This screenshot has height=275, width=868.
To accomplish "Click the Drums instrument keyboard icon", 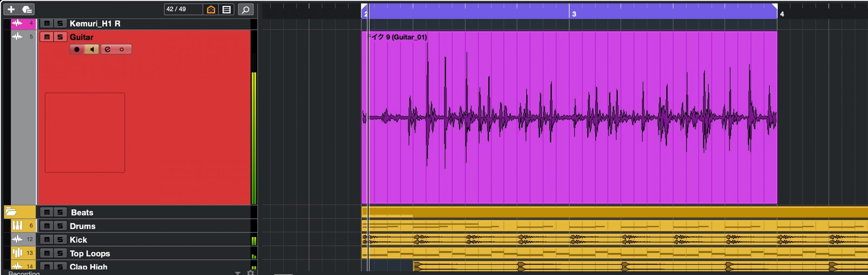I will click(17, 226).
